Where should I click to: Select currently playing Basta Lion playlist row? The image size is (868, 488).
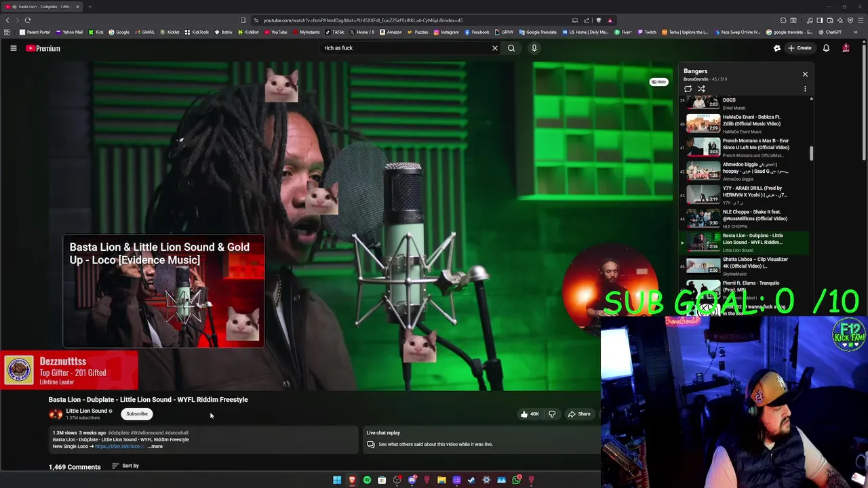pos(744,242)
